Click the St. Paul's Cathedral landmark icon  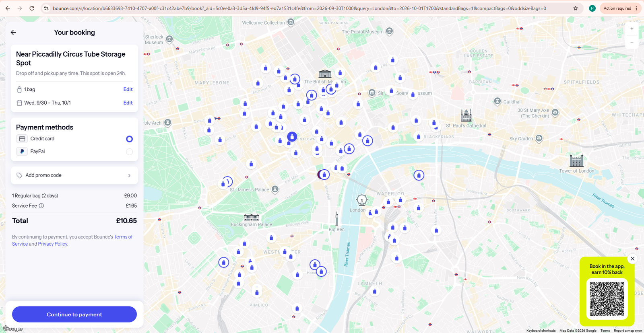(466, 115)
